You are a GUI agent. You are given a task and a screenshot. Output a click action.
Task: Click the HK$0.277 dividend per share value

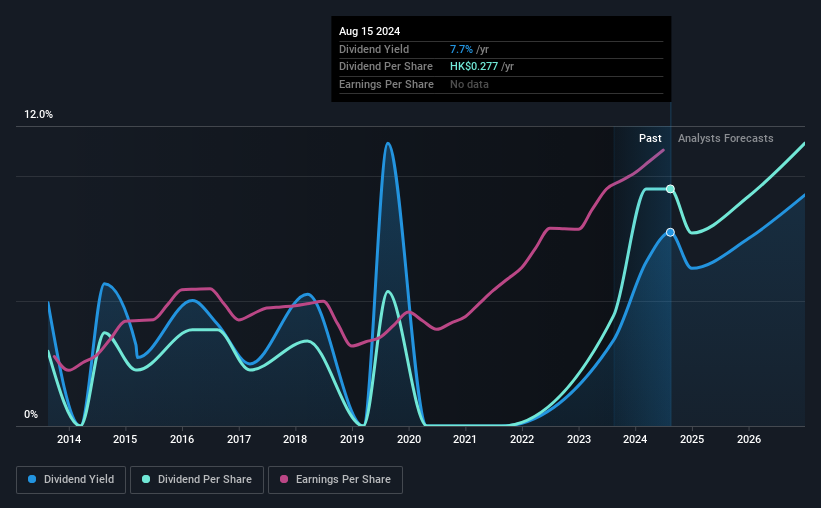point(474,67)
